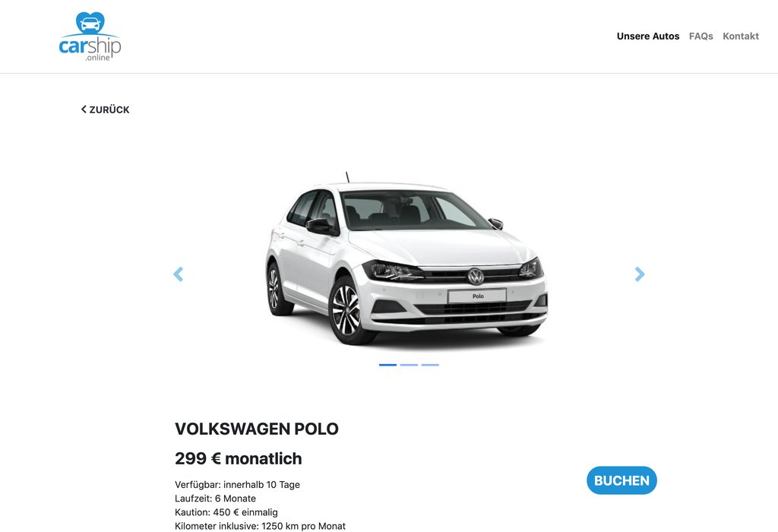The height and width of the screenshot is (532, 778).
Task: Select the first carousel slide indicator
Action: tap(388, 365)
